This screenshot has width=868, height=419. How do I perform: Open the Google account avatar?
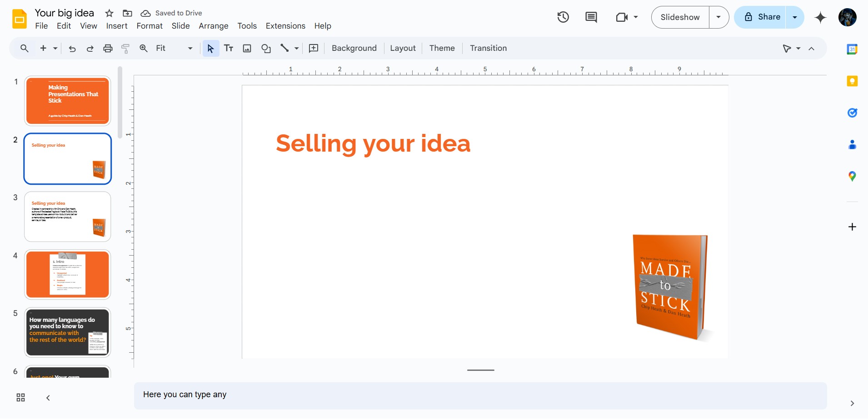pyautogui.click(x=848, y=17)
